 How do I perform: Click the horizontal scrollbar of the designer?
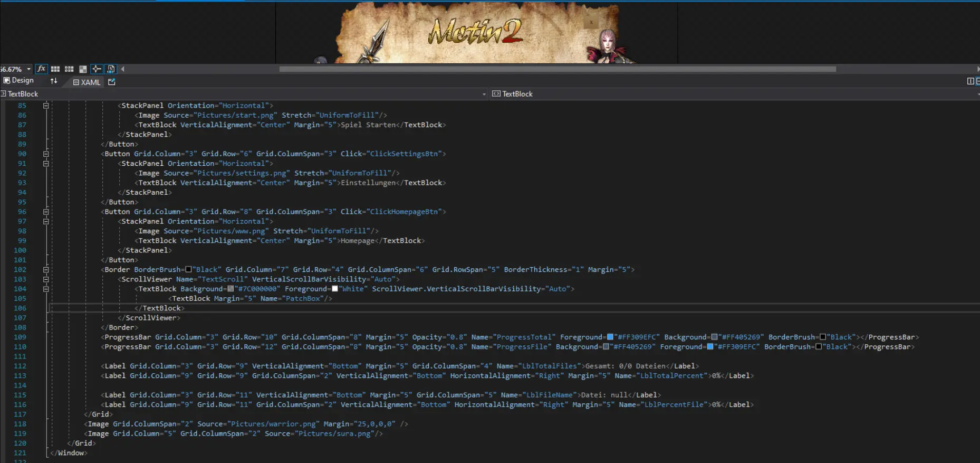click(558, 69)
